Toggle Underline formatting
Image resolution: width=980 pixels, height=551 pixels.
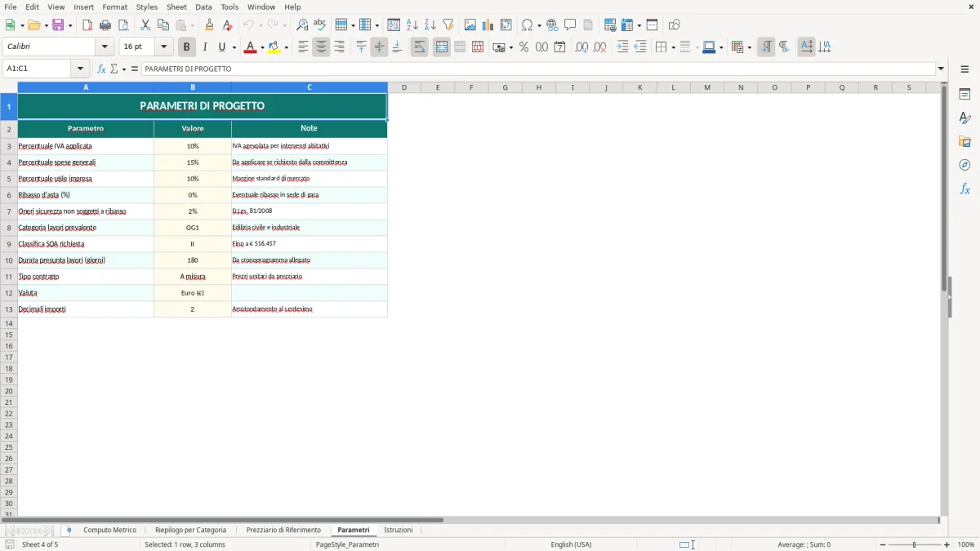(221, 47)
